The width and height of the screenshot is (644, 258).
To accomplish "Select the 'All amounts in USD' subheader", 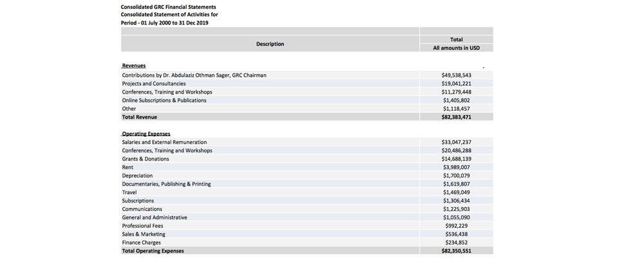I will pyautogui.click(x=456, y=48).
